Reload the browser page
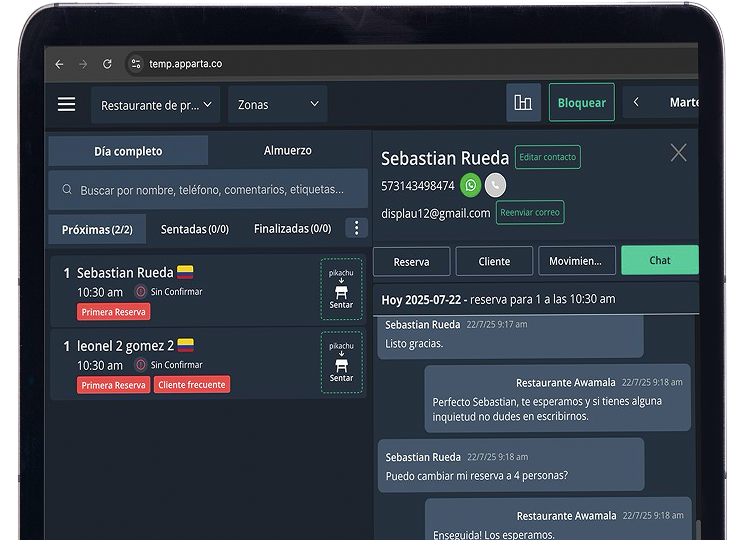This screenshot has height=540, width=742. (x=107, y=64)
